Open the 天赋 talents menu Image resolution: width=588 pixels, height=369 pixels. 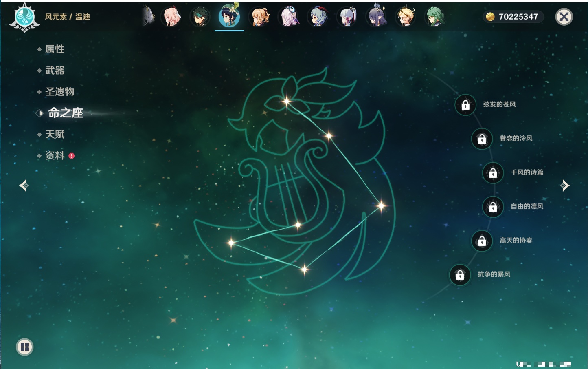pos(55,134)
